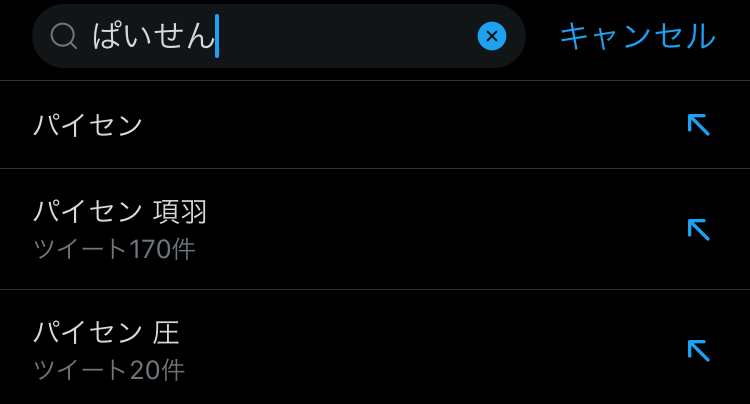Click the typed ぱいせん text in search bar
Image resolution: width=750 pixels, height=404 pixels.
tap(153, 37)
